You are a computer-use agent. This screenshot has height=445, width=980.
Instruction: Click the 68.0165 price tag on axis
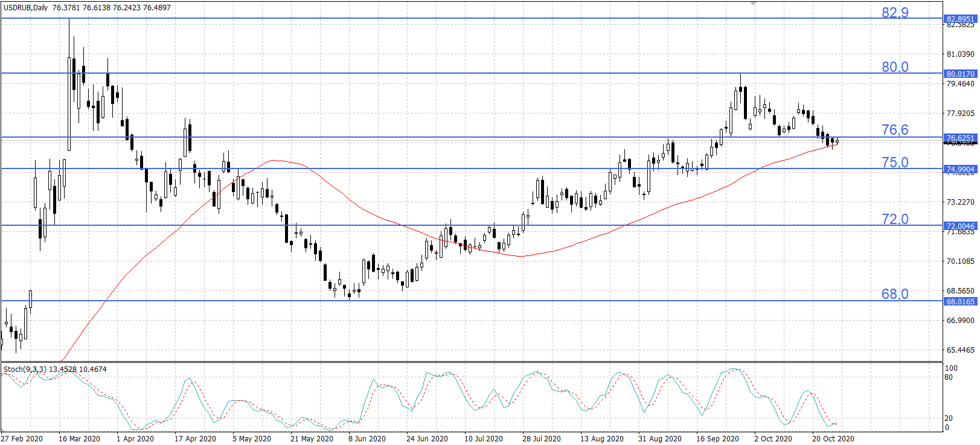click(960, 301)
